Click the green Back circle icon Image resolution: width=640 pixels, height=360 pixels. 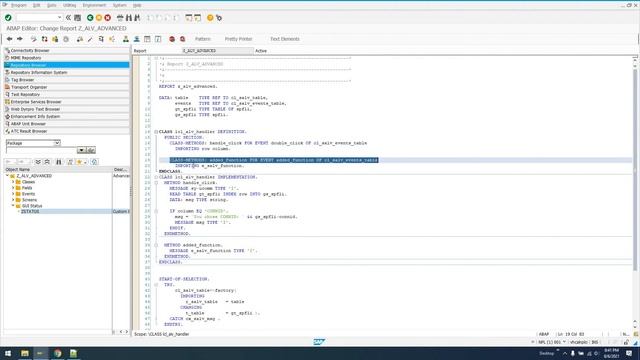pyautogui.click(x=90, y=18)
